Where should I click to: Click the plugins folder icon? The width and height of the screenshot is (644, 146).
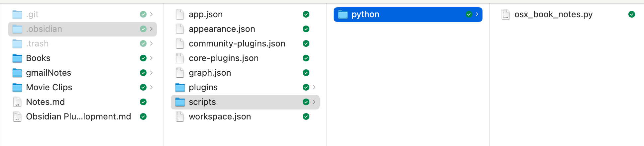click(180, 88)
